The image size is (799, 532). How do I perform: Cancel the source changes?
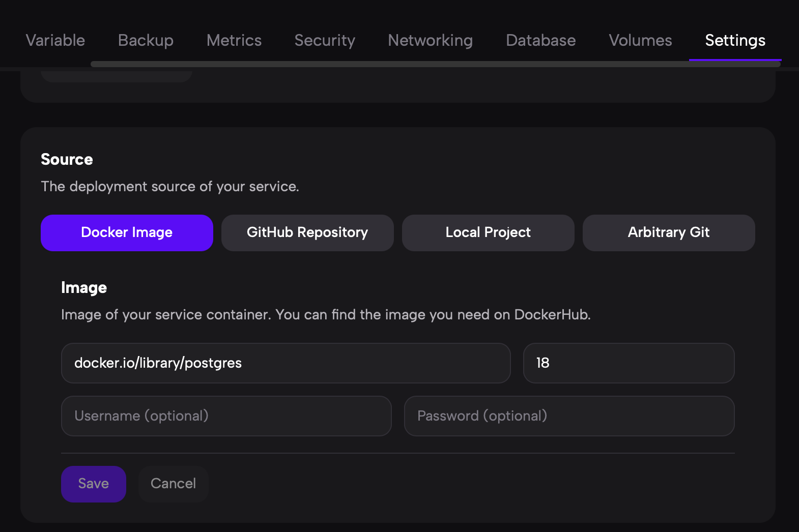[173, 484]
